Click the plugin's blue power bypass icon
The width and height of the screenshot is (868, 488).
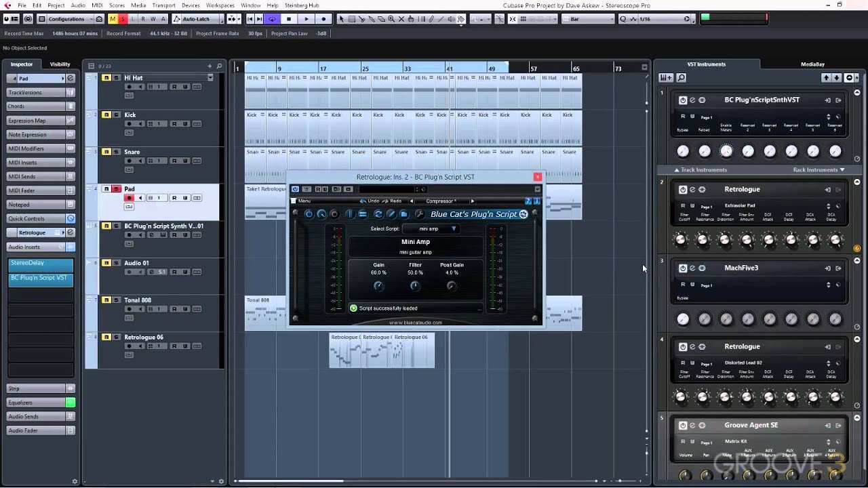[309, 214]
